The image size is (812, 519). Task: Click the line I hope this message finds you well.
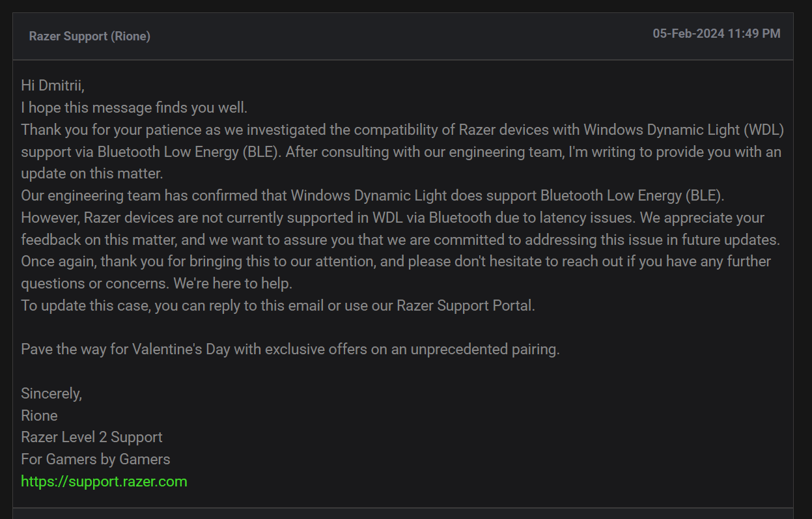pos(134,108)
